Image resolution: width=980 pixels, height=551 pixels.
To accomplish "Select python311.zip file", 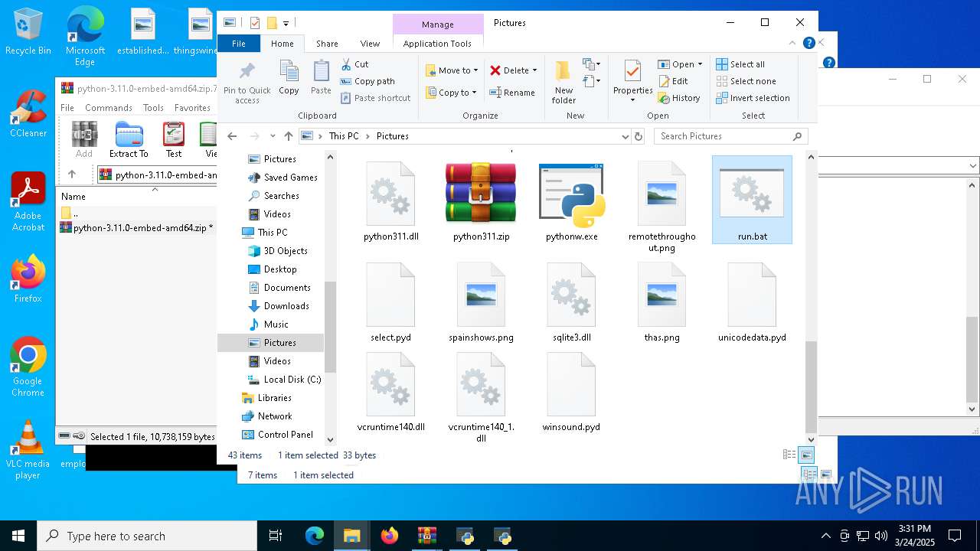I will coord(481,202).
